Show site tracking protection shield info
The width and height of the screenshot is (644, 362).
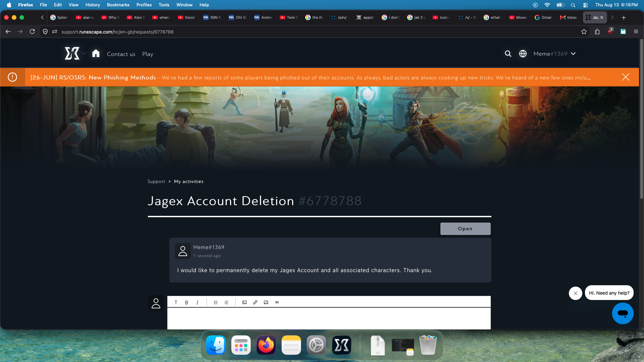tap(45, 32)
